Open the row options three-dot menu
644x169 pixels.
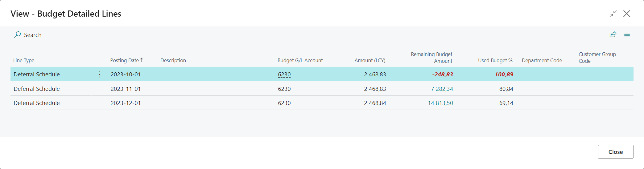100,74
